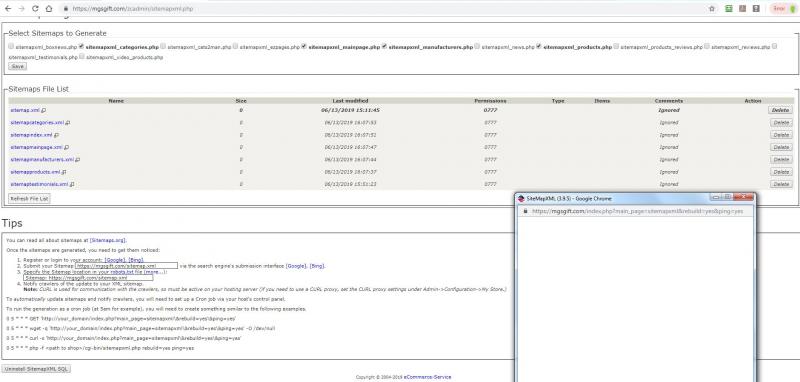This screenshot has width=800, height=382.
Task: Uncheck sitemapxml_manufacturers.php checkbox
Action: (x=385, y=46)
